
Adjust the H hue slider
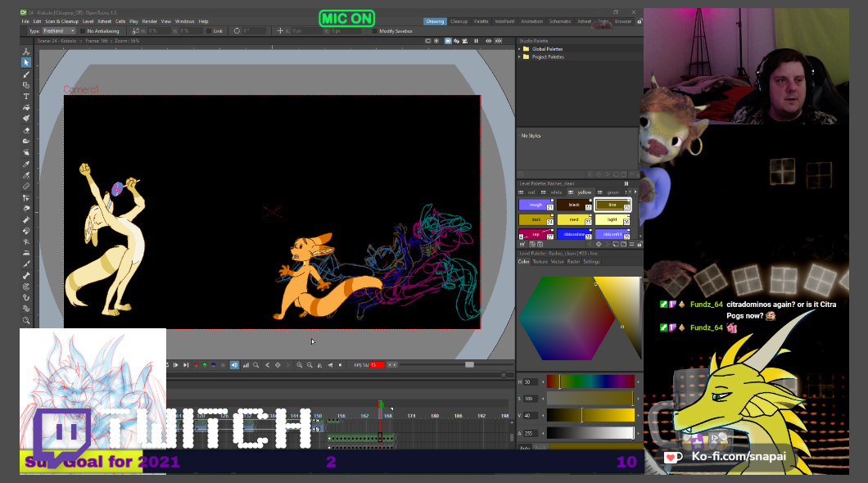point(590,381)
